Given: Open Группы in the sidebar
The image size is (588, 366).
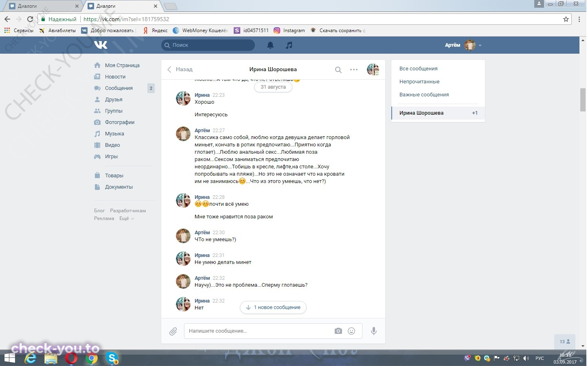Looking at the screenshot, I should (x=114, y=111).
